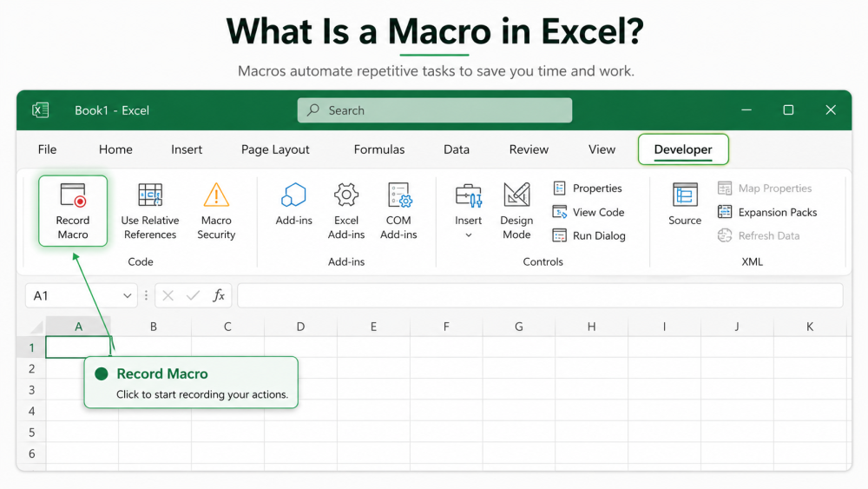Toggle Design Mode

point(516,211)
